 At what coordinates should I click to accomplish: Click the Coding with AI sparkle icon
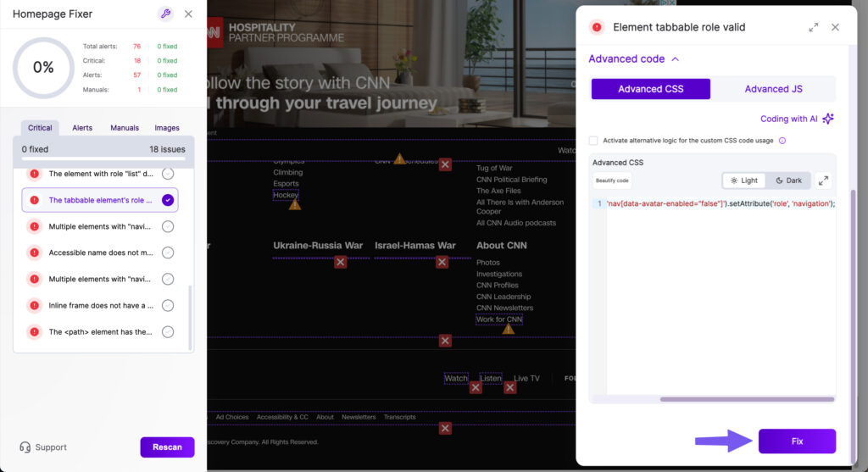point(828,119)
